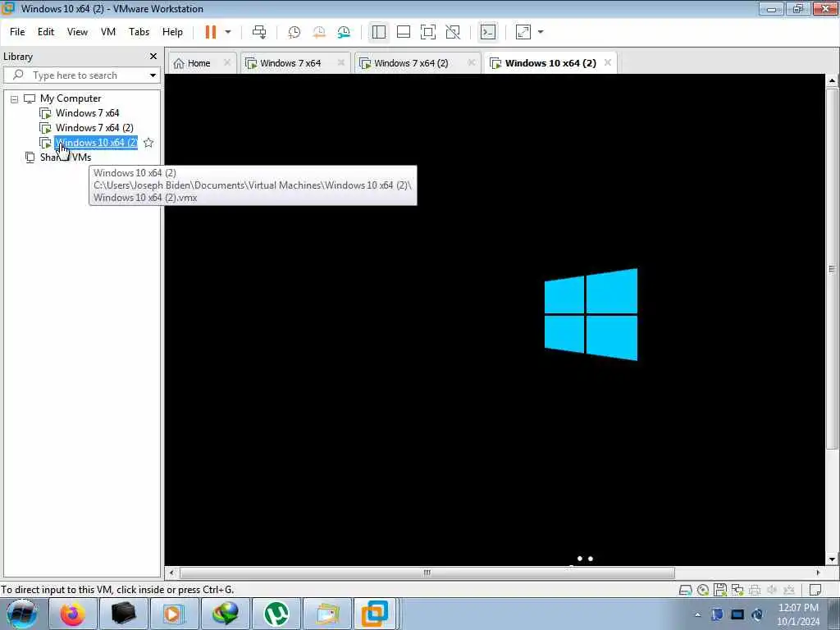Click the hard disk device status icon
The image size is (840, 630).
pyautogui.click(x=685, y=591)
